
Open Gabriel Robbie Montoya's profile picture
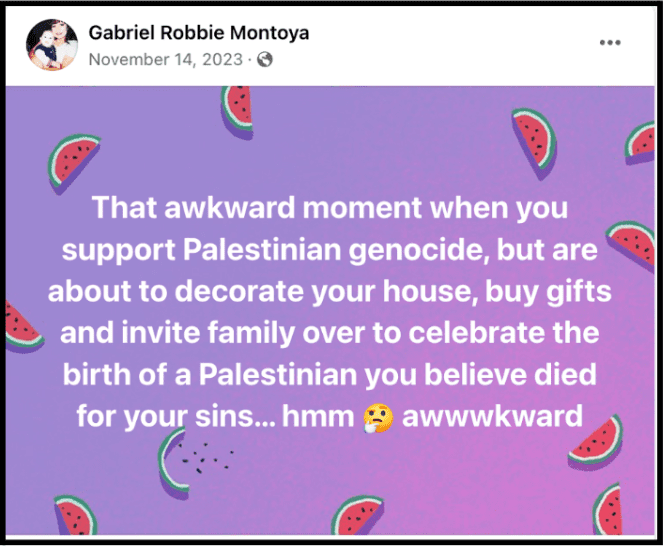(x=48, y=46)
